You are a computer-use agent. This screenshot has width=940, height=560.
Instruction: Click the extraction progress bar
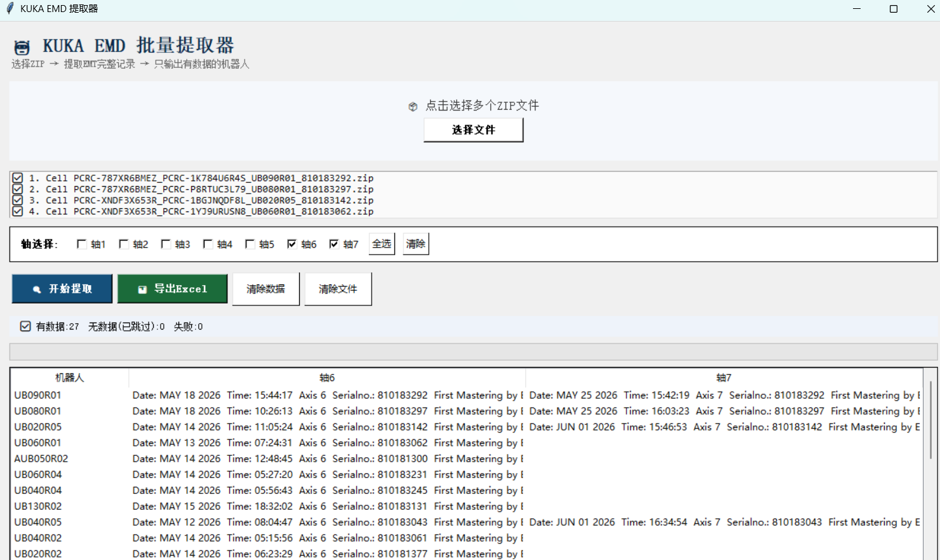tap(473, 352)
